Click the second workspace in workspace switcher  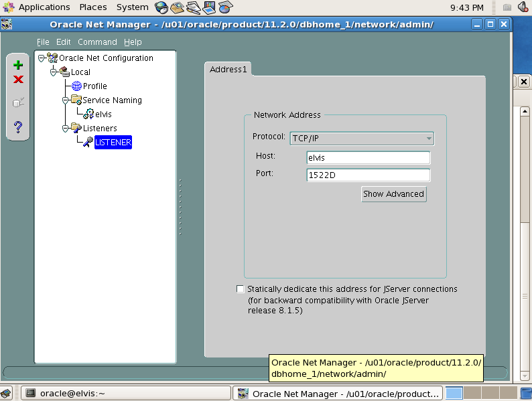tap(472, 393)
